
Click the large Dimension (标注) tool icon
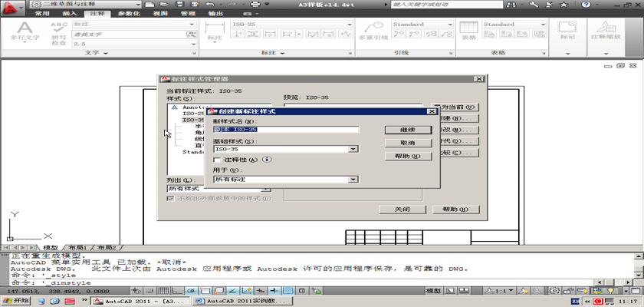pyautogui.click(x=215, y=31)
